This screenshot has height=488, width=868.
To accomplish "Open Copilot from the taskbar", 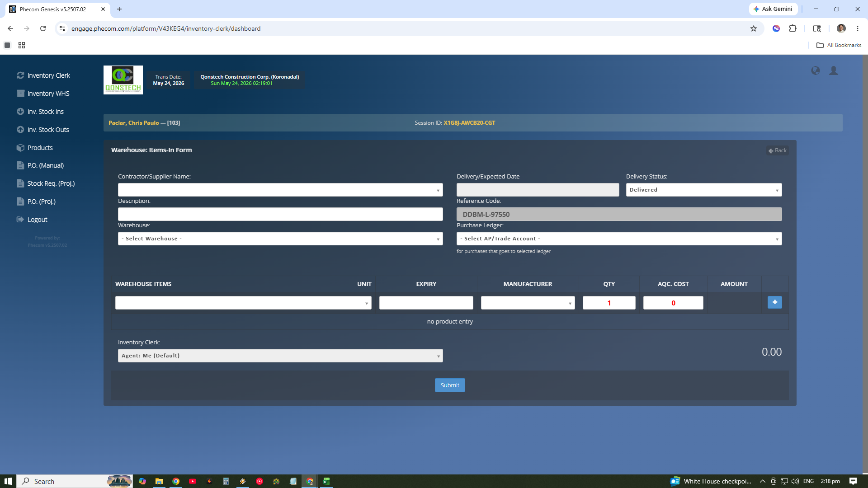I will (x=142, y=481).
